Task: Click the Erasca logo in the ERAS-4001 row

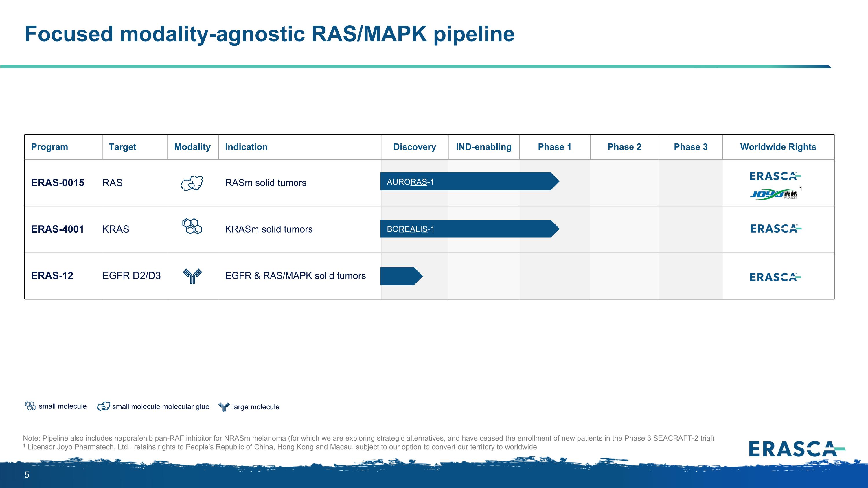Action: [x=776, y=229]
